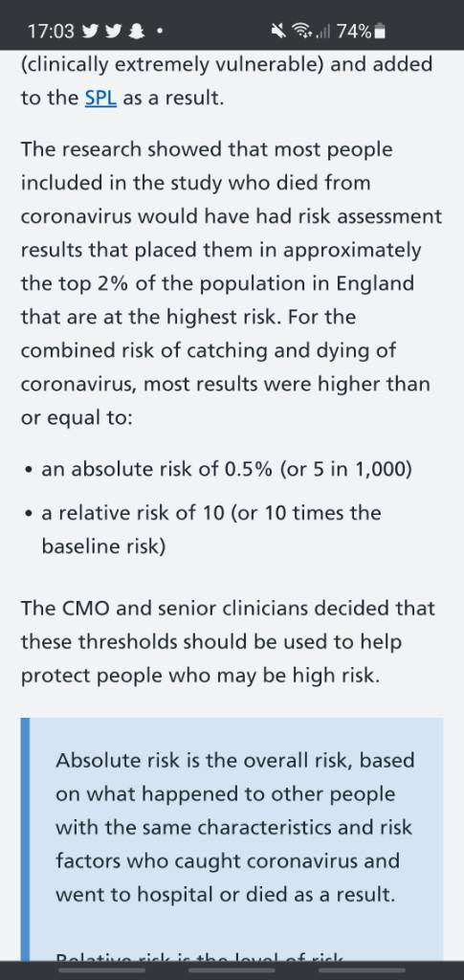
Task: Tap the mobile signal strength icon
Action: (322, 31)
